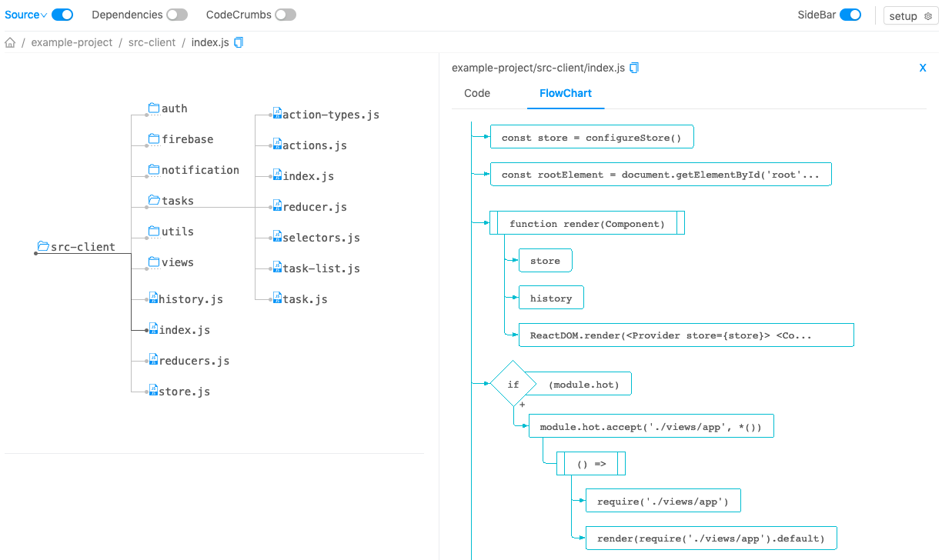Click the auth folder icon
The image size is (942, 560).
[154, 108]
